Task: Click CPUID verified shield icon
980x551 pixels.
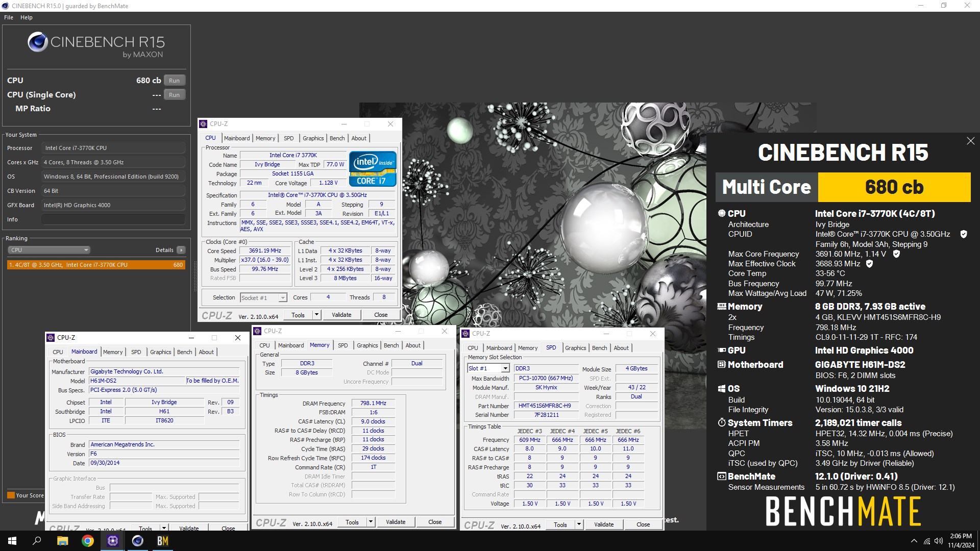Action: [964, 234]
